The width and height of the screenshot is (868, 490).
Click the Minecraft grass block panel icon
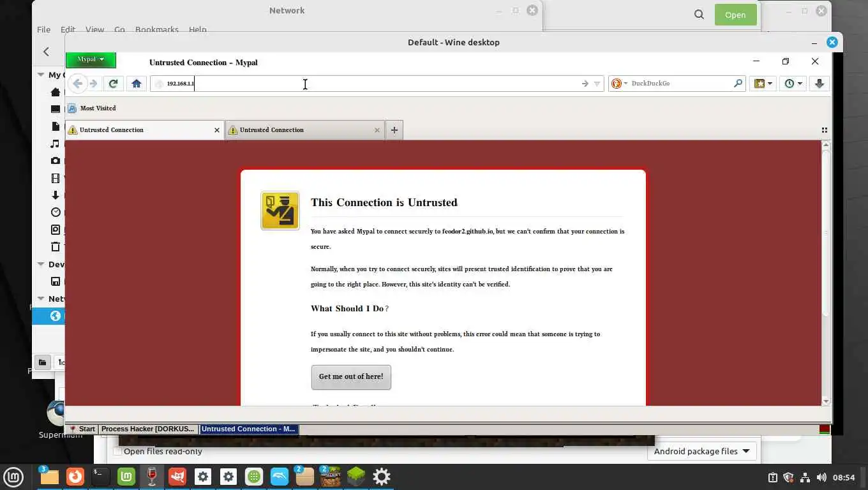[356, 477]
